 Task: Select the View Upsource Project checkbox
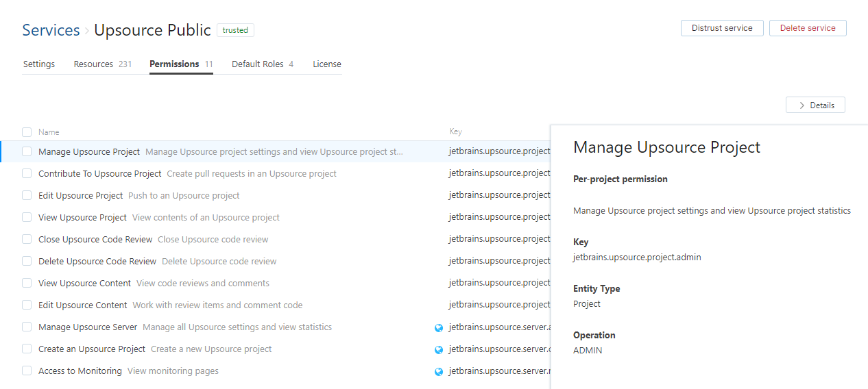pyautogui.click(x=27, y=218)
